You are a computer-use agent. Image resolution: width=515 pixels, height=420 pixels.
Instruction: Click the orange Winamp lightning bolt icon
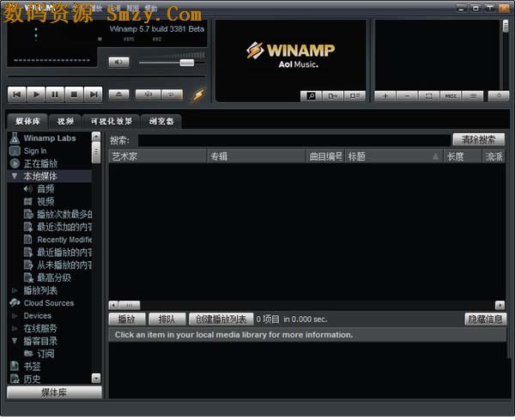(x=198, y=95)
